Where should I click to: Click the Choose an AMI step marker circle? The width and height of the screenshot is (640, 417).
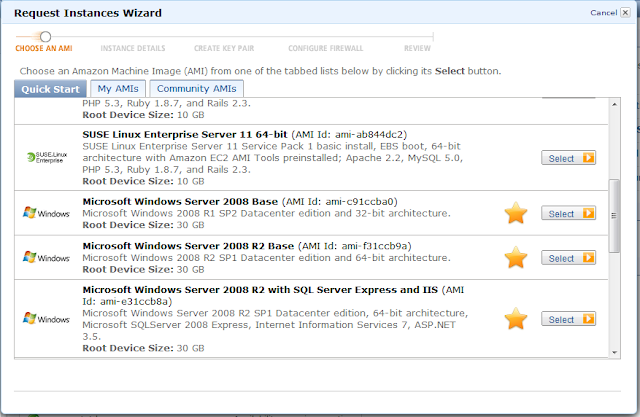(x=45, y=37)
